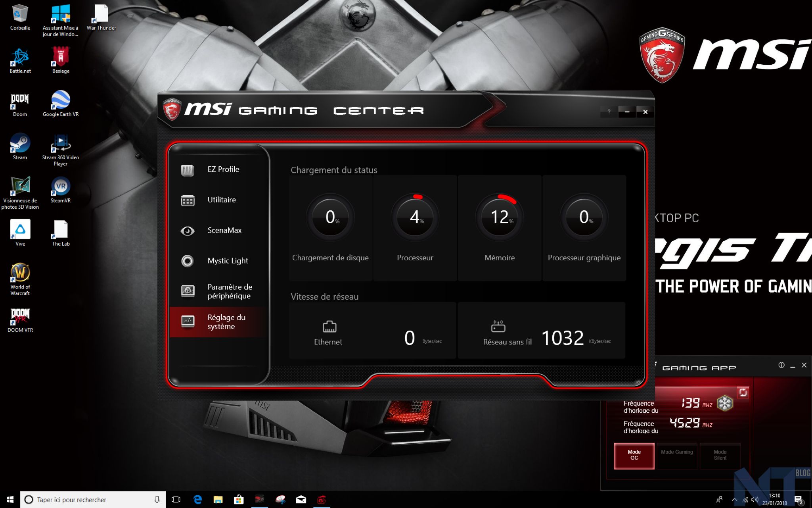Image resolution: width=812 pixels, height=508 pixels.
Task: Open Mystic Light lighting settings
Action: (227, 261)
